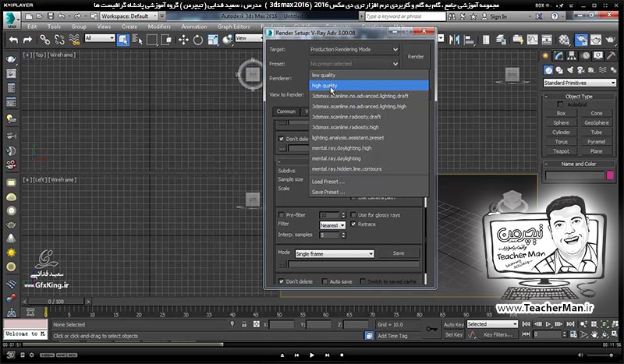
Task: Open Select by Name tool
Action: pos(137,40)
